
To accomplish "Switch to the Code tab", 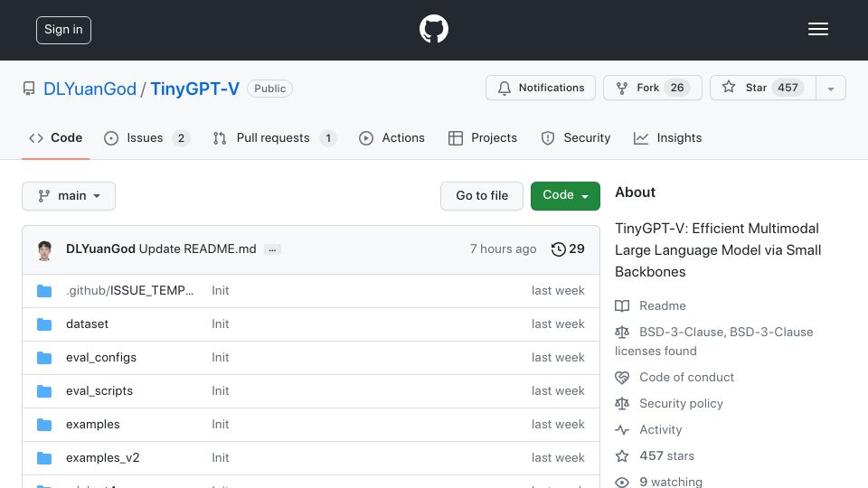I will pyautogui.click(x=55, y=137).
